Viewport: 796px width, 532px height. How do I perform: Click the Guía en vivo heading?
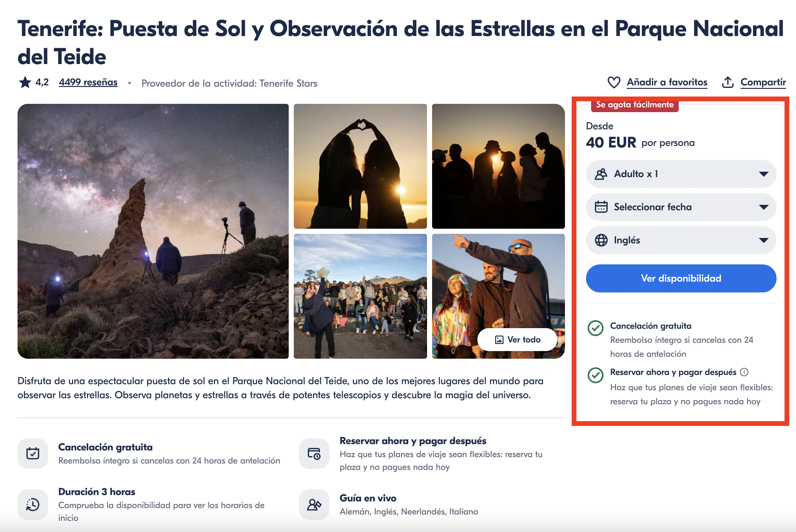[x=368, y=498]
